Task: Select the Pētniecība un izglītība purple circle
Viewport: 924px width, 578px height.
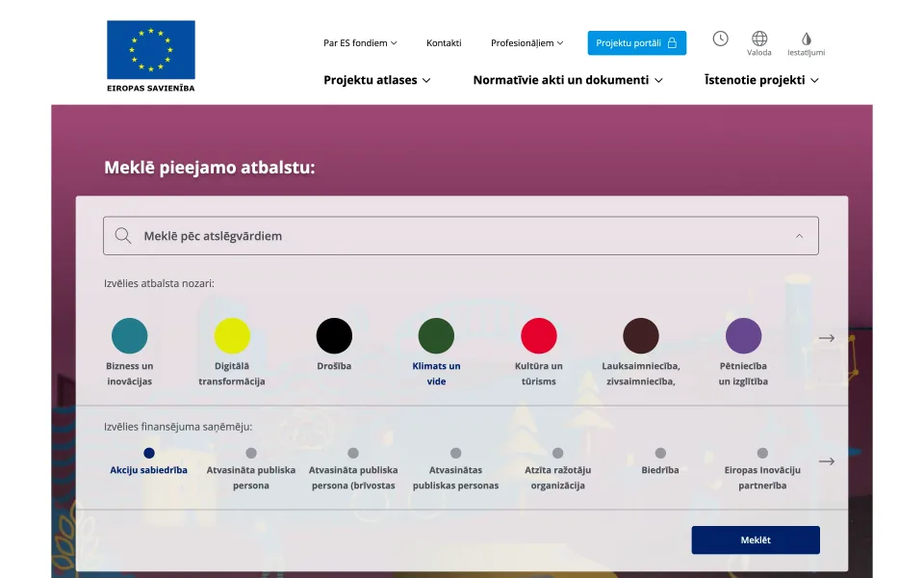Action: point(743,335)
